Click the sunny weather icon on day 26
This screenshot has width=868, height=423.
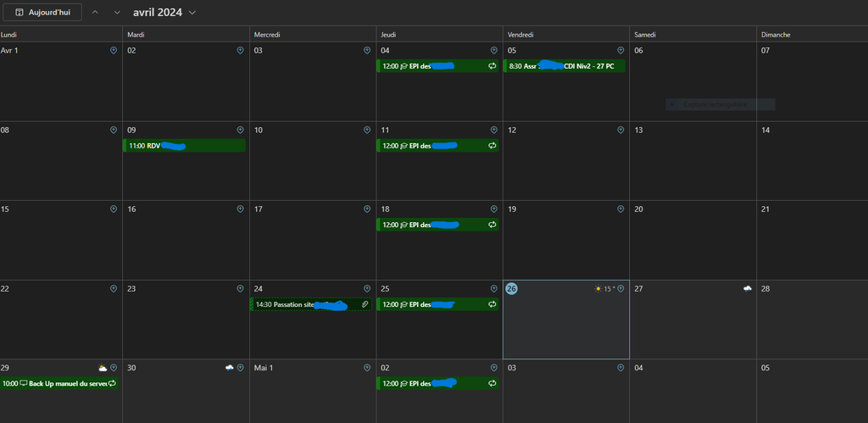598,289
